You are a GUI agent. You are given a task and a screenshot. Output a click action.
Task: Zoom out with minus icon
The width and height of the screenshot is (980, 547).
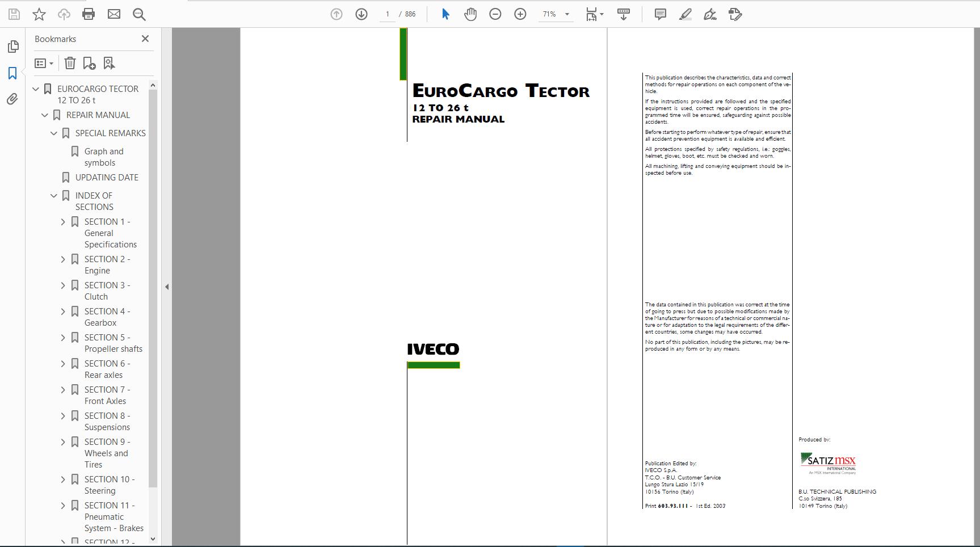[x=495, y=14]
